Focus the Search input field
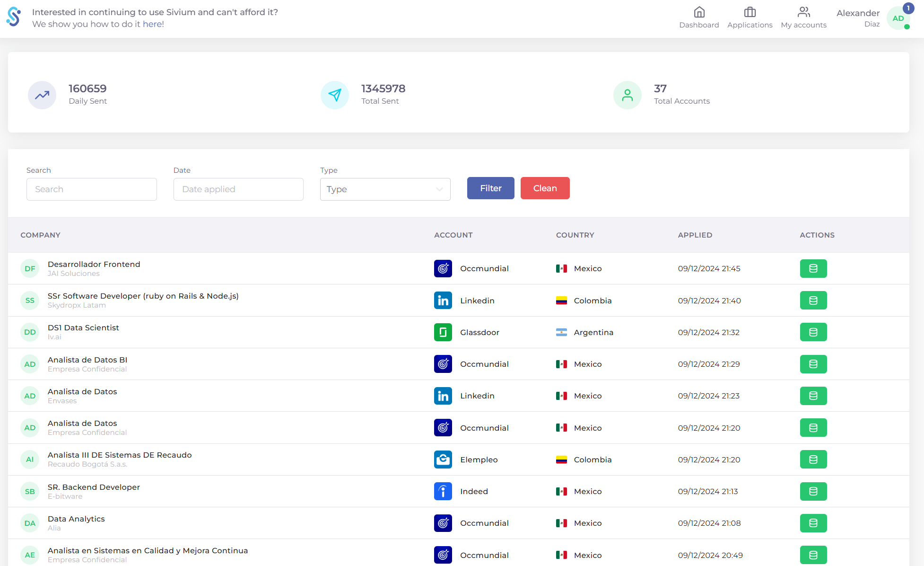The width and height of the screenshot is (924, 566). coord(92,189)
